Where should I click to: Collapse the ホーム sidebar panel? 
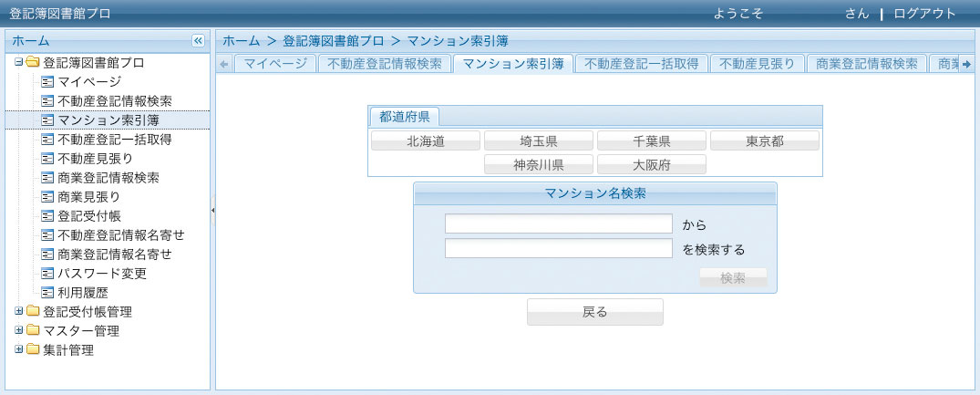[198, 41]
